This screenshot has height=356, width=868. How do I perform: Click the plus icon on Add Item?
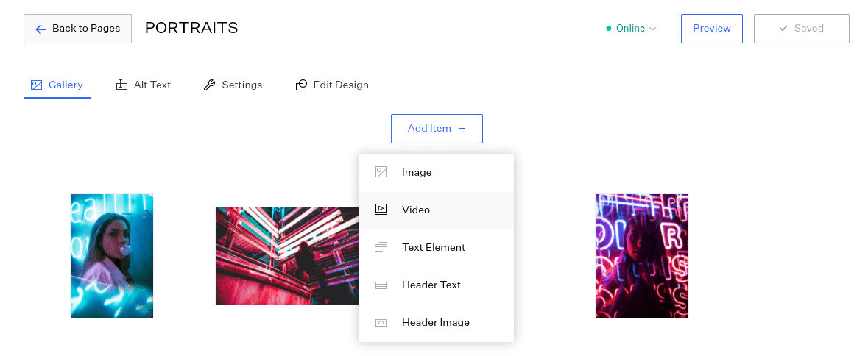462,128
